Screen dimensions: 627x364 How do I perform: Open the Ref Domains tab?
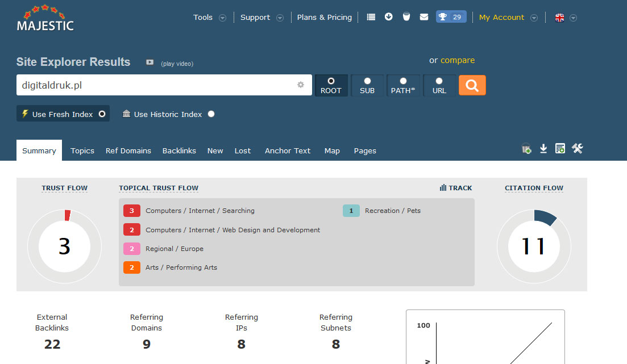pyautogui.click(x=128, y=150)
